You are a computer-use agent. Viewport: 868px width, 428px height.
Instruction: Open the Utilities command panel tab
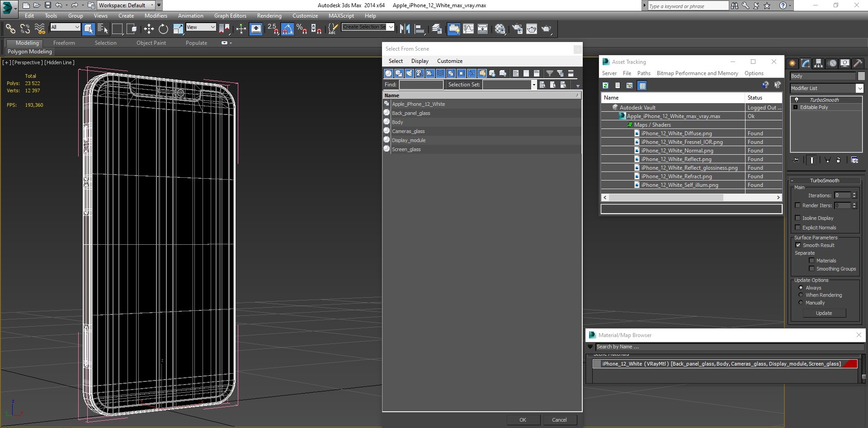point(858,63)
